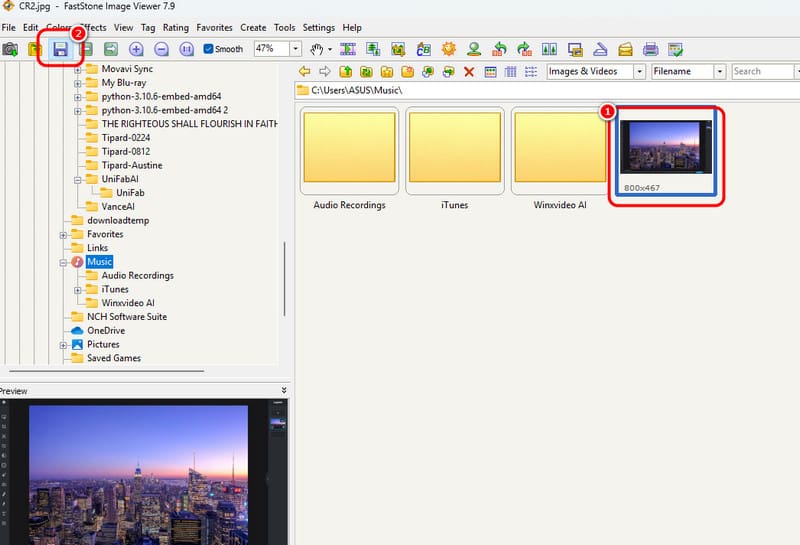Click the monitor wallpaper icon

point(575,49)
